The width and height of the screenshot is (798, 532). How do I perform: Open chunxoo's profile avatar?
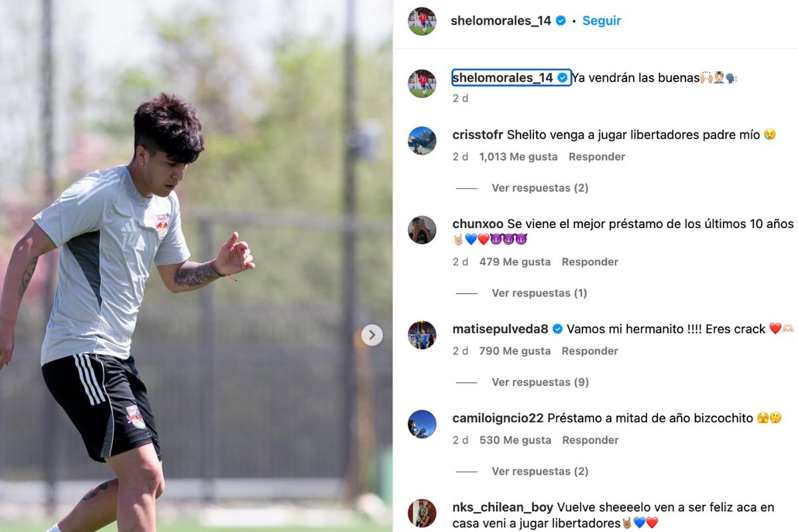coord(422,229)
